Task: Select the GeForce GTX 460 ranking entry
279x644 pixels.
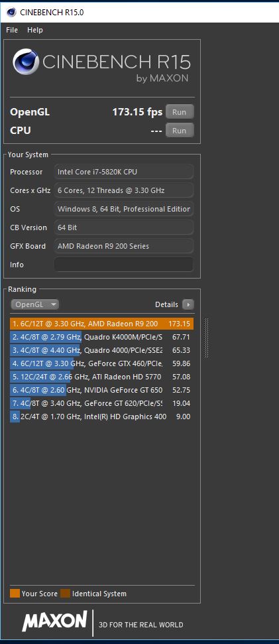Action: [x=101, y=363]
